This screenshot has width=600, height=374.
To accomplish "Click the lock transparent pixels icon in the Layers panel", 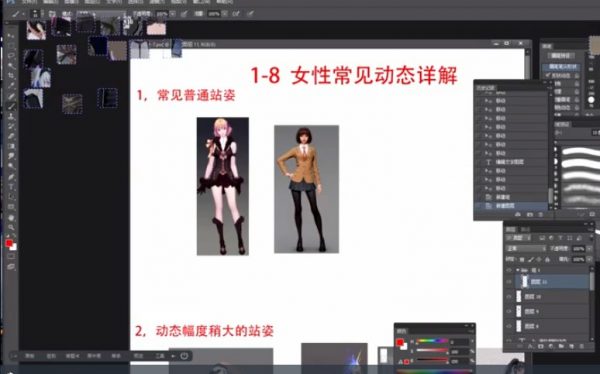I will click(522, 260).
